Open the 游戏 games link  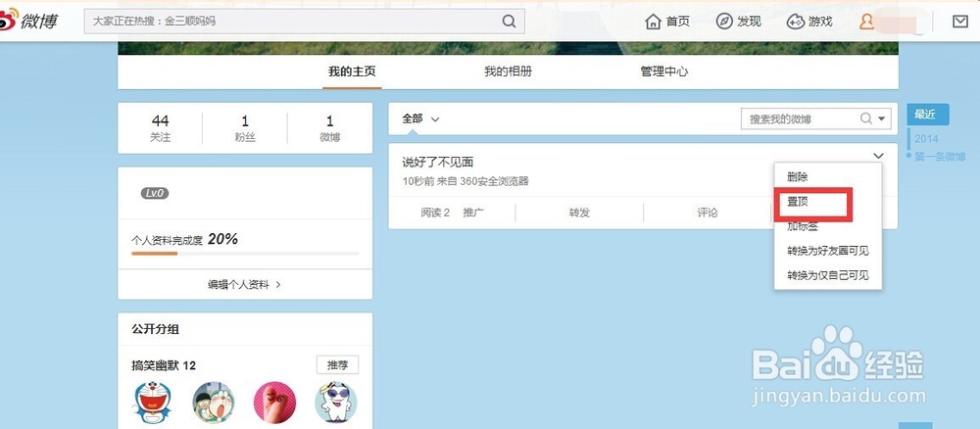coord(809,22)
